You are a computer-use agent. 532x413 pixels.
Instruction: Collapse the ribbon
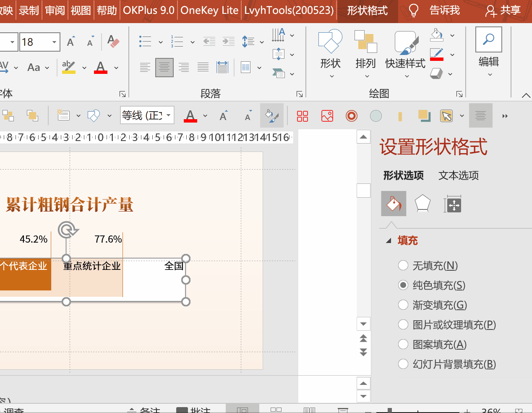pos(526,95)
